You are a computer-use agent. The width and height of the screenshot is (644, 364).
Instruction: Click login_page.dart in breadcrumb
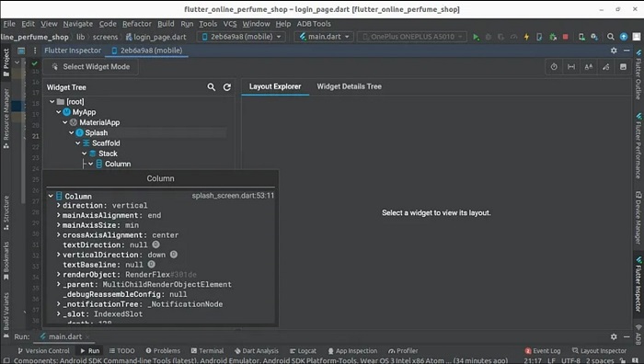pos(155,37)
